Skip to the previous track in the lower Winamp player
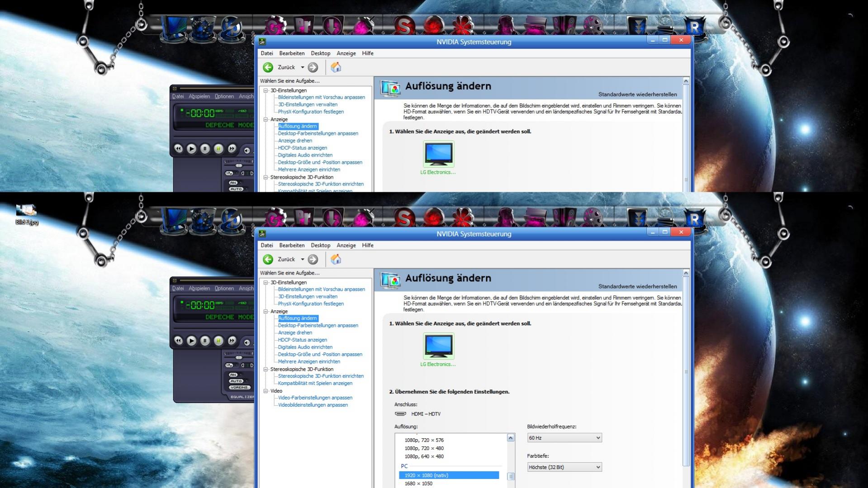Image resolution: width=868 pixels, height=488 pixels. click(x=179, y=341)
